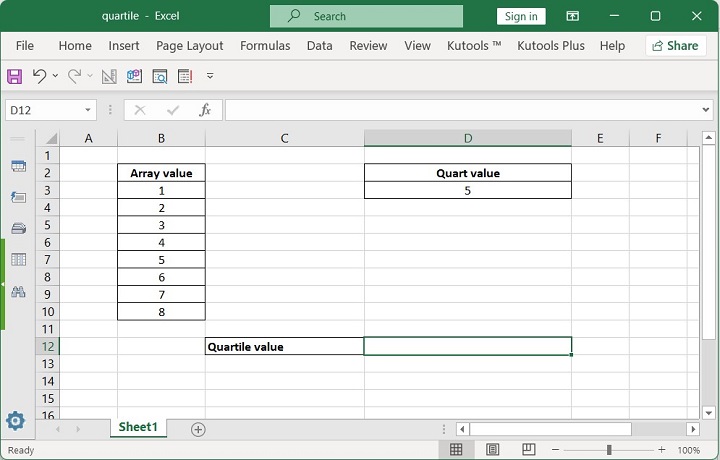Image resolution: width=720 pixels, height=460 pixels.
Task: Click the Sign in button
Action: coord(521,16)
